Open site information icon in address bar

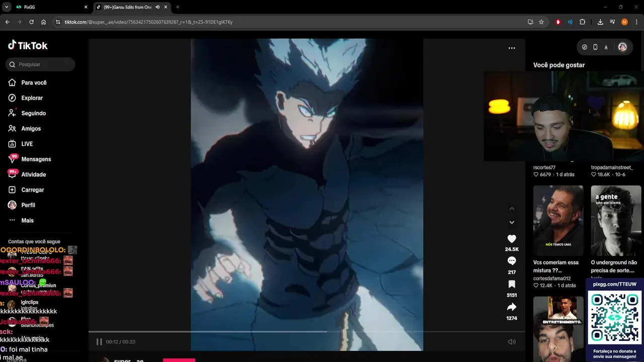click(58, 22)
